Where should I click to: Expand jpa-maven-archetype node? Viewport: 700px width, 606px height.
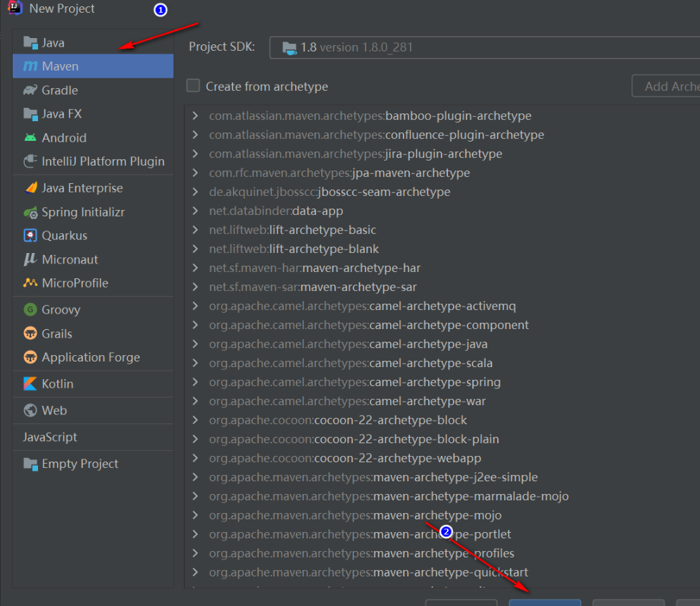point(195,173)
